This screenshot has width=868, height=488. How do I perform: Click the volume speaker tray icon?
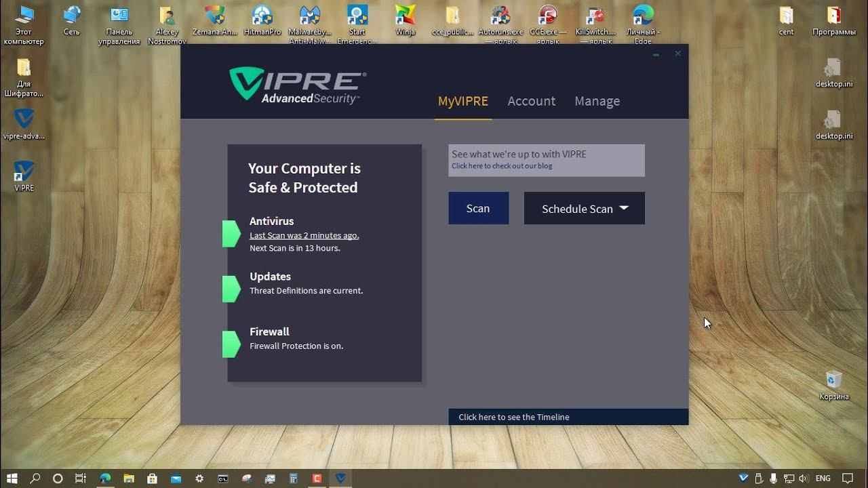804,478
